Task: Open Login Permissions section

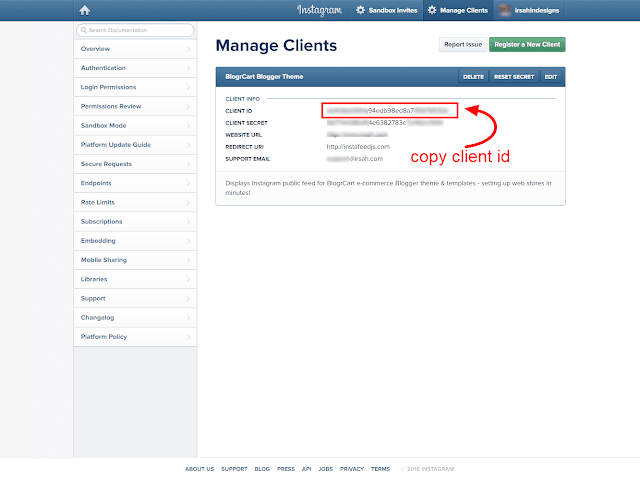Action: pyautogui.click(x=135, y=87)
